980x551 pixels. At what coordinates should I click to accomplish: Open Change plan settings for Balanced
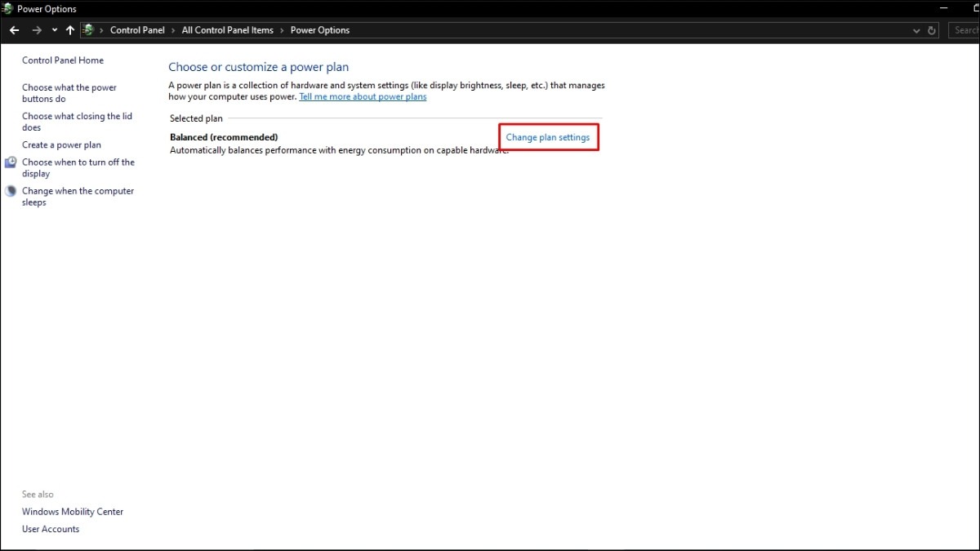[547, 137]
